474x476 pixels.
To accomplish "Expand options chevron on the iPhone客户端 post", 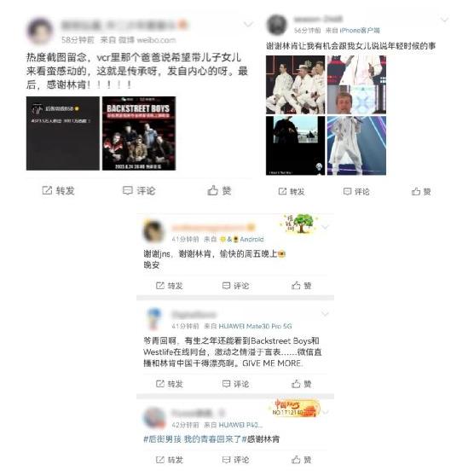I will (x=444, y=20).
